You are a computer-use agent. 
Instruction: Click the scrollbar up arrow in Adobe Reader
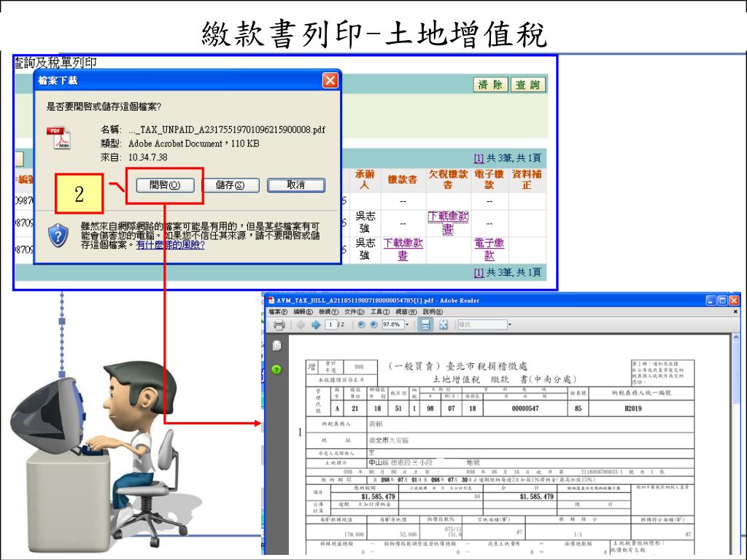pos(735,338)
